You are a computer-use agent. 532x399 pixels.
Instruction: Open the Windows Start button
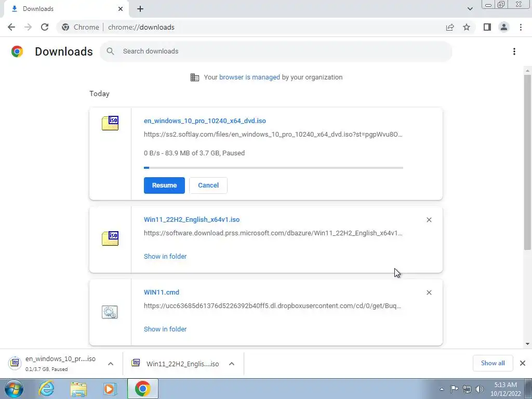14,389
